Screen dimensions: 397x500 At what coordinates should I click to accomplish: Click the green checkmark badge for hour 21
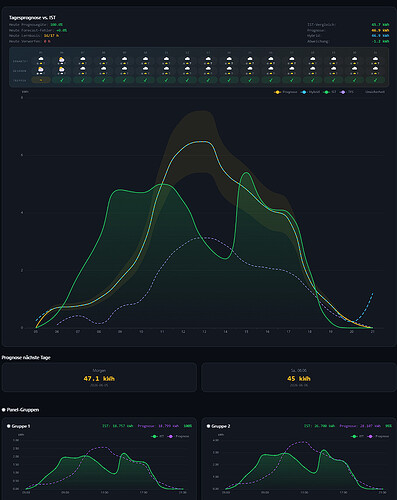point(375,80)
